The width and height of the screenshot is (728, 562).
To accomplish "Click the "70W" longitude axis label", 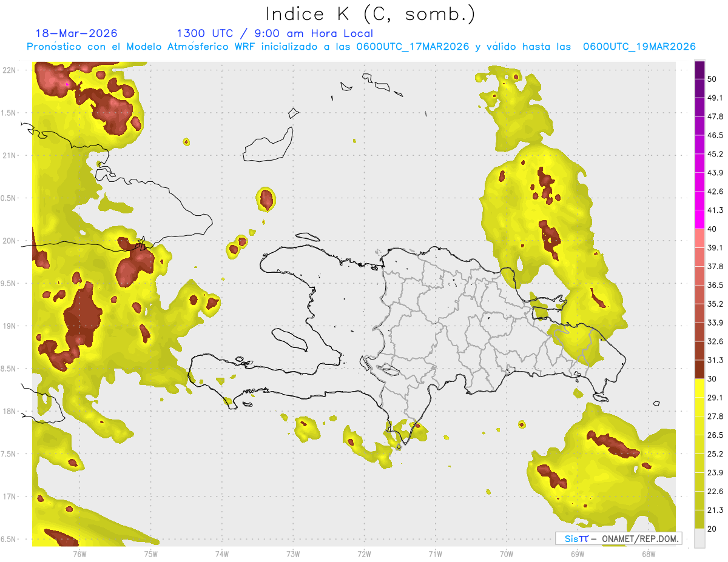I will [x=506, y=554].
